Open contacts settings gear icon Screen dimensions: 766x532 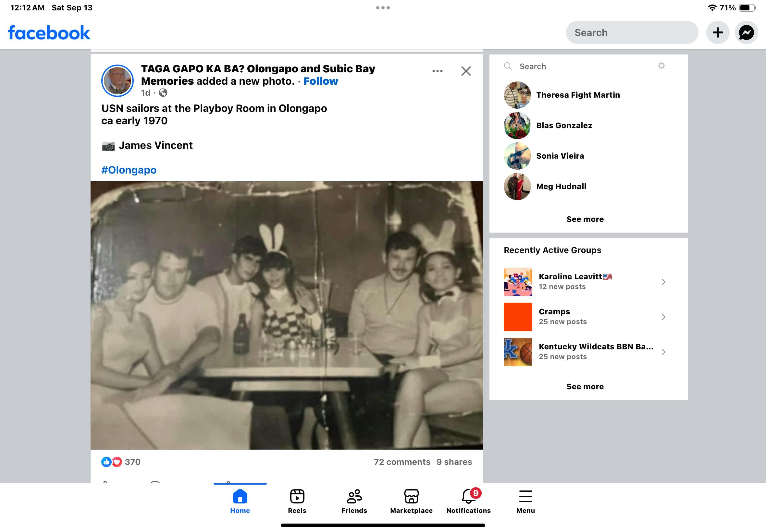click(x=661, y=66)
